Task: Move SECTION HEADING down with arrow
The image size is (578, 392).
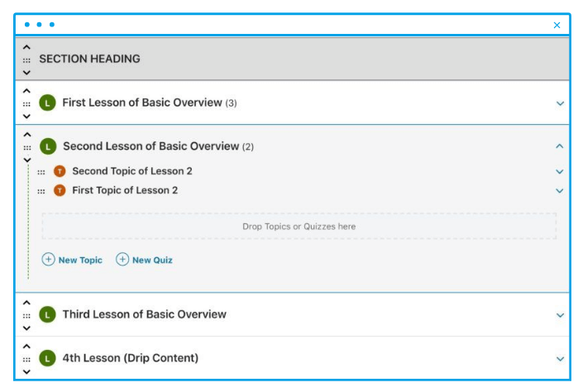Action: pos(26,73)
